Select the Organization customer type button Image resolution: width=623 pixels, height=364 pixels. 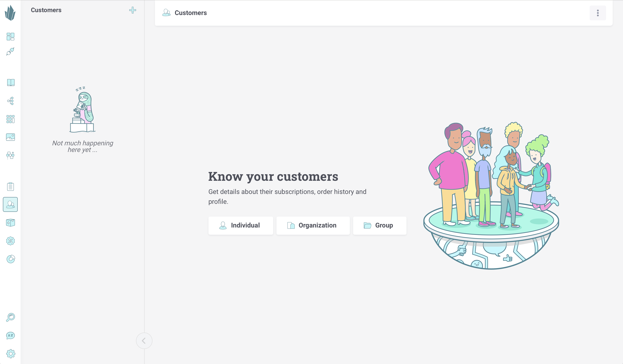click(x=313, y=225)
